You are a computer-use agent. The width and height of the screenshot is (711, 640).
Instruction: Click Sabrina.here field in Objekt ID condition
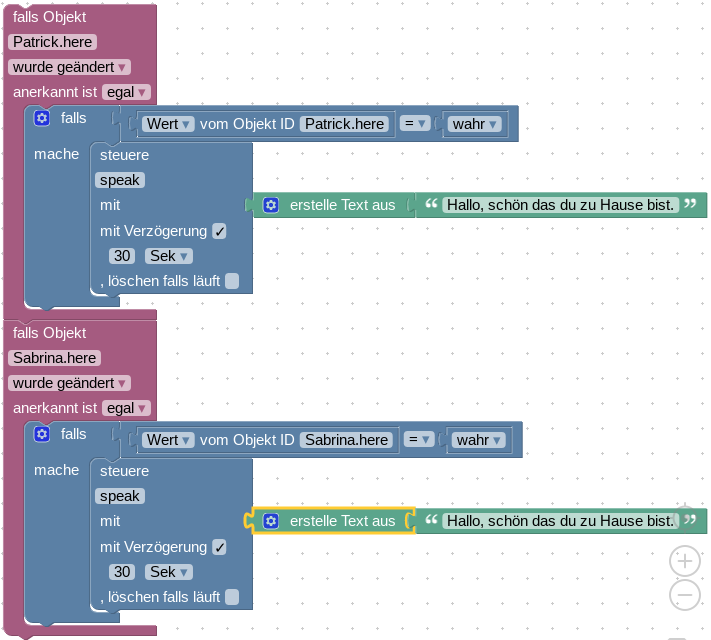click(x=346, y=440)
